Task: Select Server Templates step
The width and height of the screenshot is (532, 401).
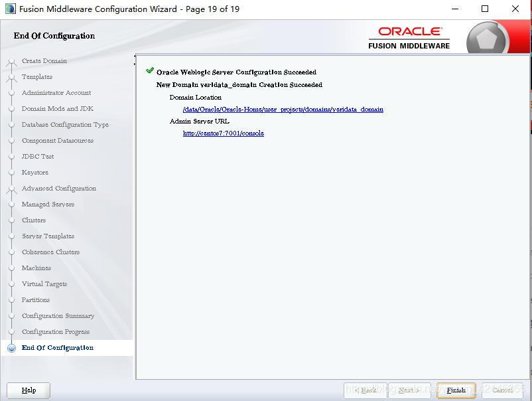Action: [48, 236]
